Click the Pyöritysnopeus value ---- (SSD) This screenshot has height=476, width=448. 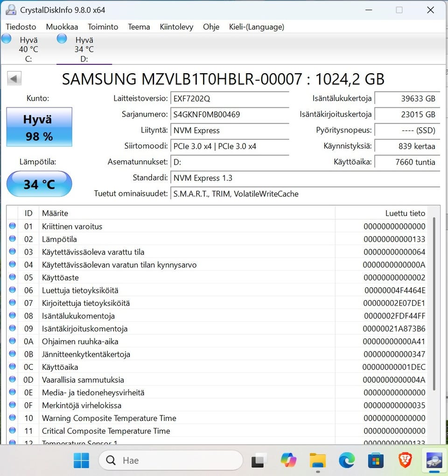407,130
